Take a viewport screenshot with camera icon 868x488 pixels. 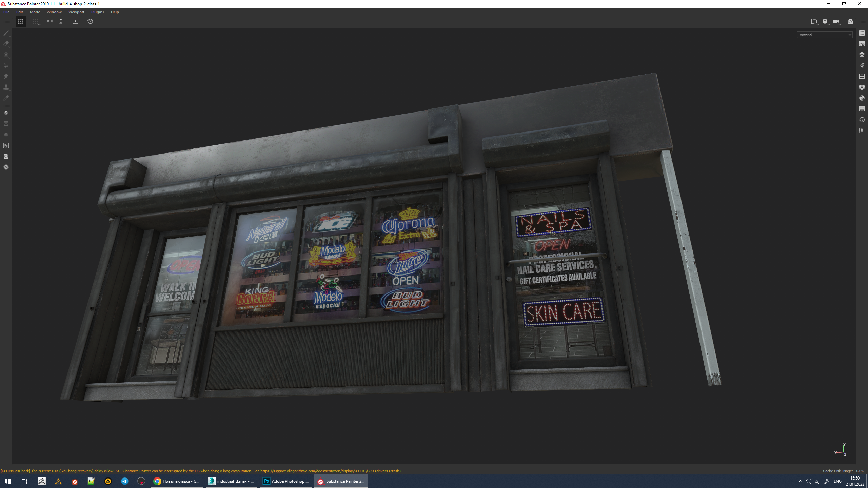click(850, 21)
